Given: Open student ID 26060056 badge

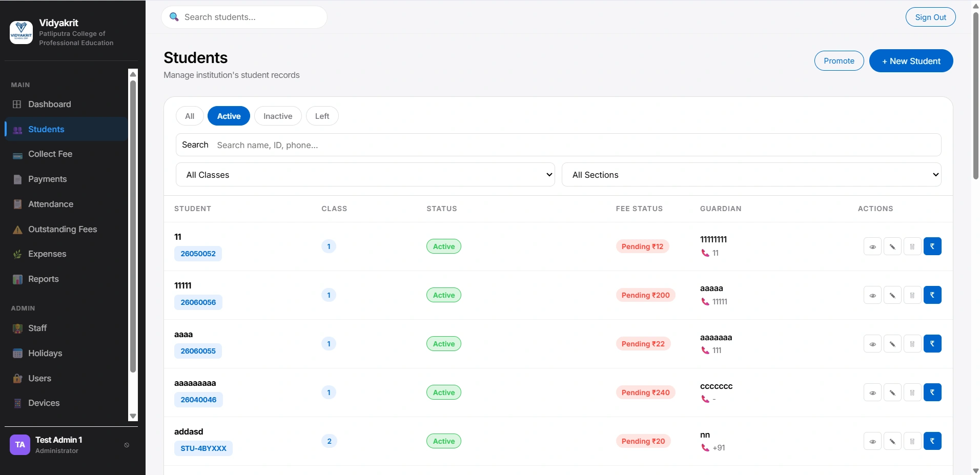Looking at the screenshot, I should coord(198,302).
